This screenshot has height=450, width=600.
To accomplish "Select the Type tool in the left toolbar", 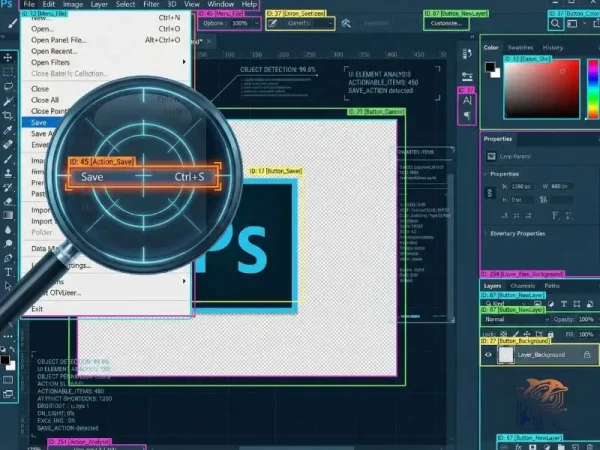I will 8,272.
